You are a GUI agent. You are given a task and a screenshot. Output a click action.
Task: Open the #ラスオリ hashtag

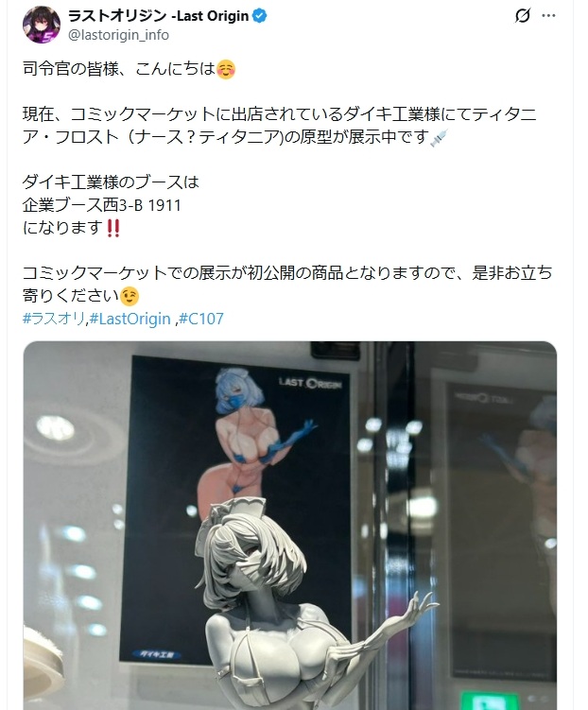pyautogui.click(x=54, y=319)
